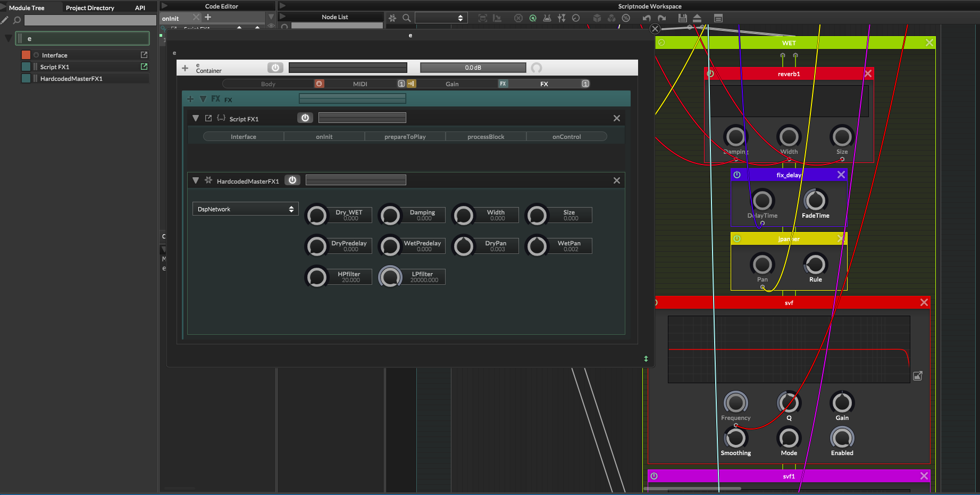
Task: Open Interface in popup via its arrow icon
Action: tap(144, 55)
